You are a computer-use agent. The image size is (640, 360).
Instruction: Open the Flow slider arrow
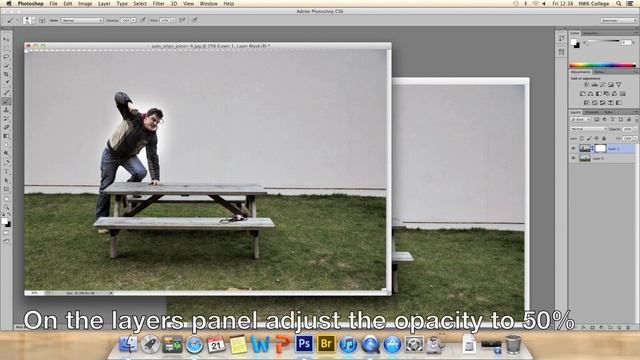173,20
